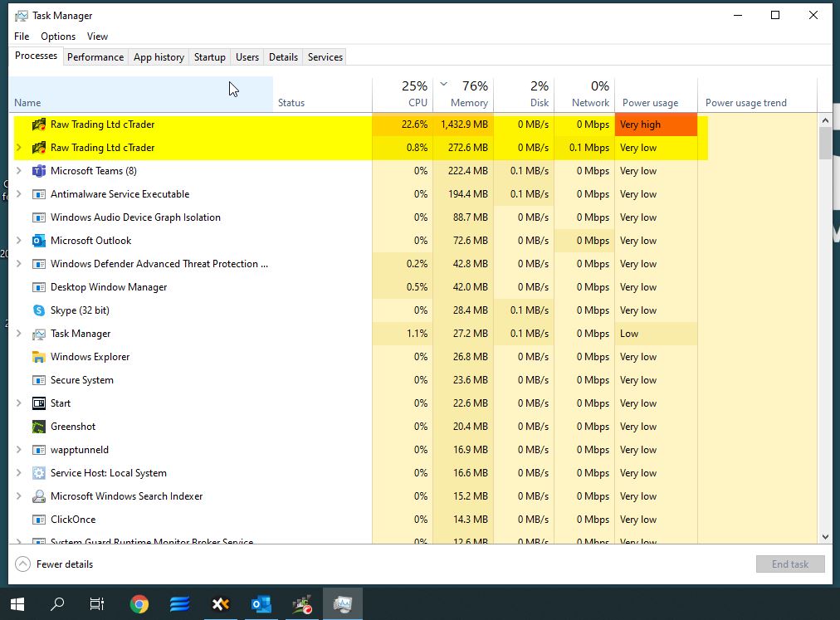Sort by the Power usage trend column
Image resolution: width=840 pixels, height=620 pixels.
pyautogui.click(x=758, y=95)
